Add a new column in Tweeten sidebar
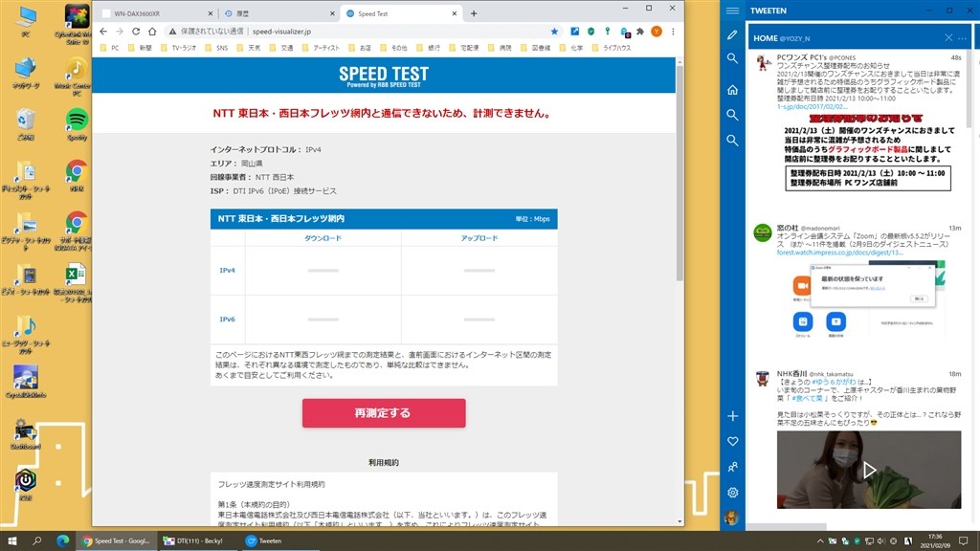 (x=732, y=416)
